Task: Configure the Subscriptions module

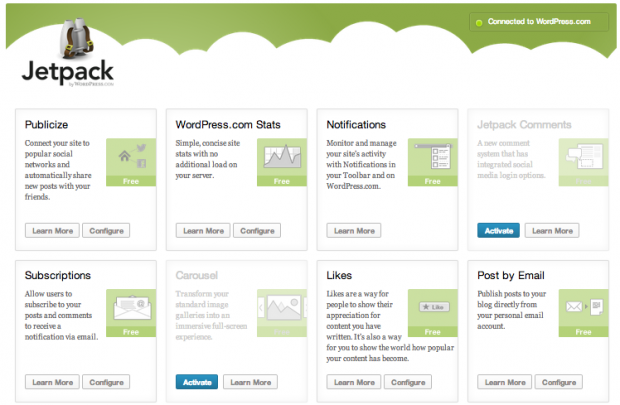Action: (106, 382)
